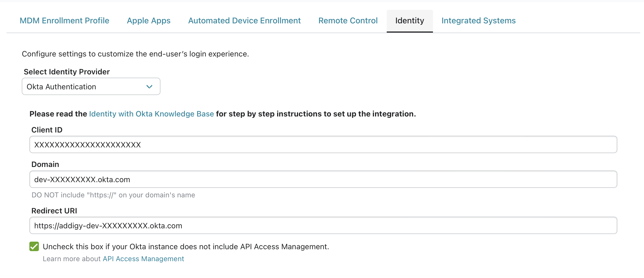Select the Remote Control tab
The image size is (644, 278).
click(x=348, y=21)
